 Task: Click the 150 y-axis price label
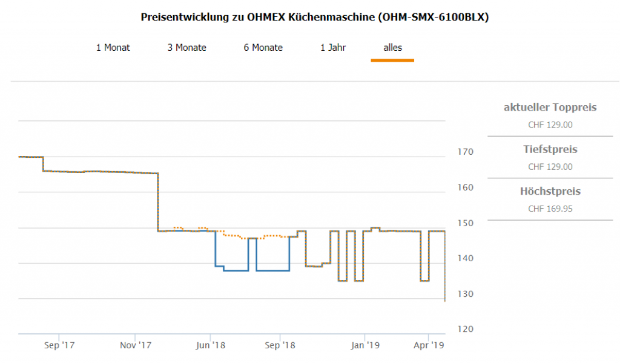(464, 223)
